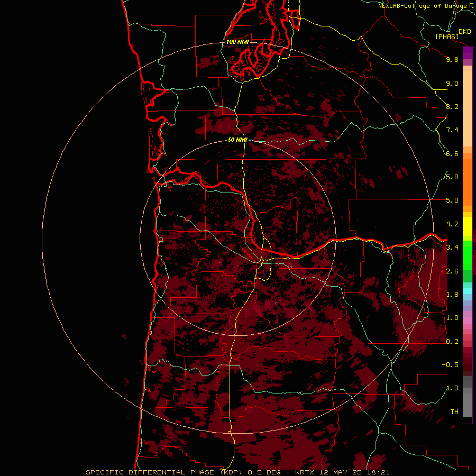The height and width of the screenshot is (476, 476).
Task: Click the 0.2 legend value
Action: 452,342
